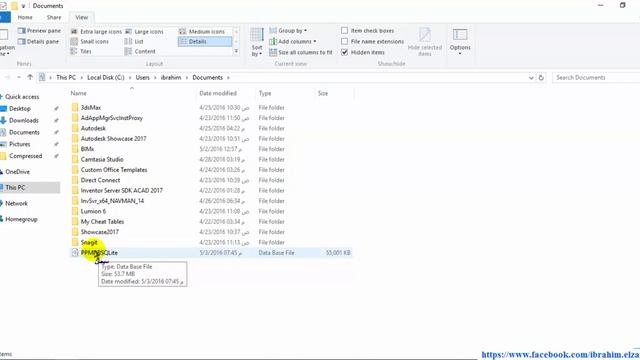Select the Details layout
This screenshot has width=640, height=360.
point(205,42)
